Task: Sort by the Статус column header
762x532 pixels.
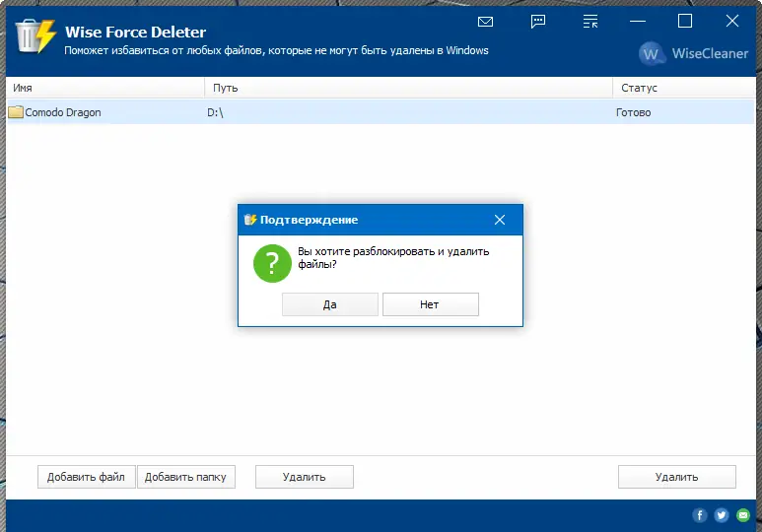Action: click(684, 88)
